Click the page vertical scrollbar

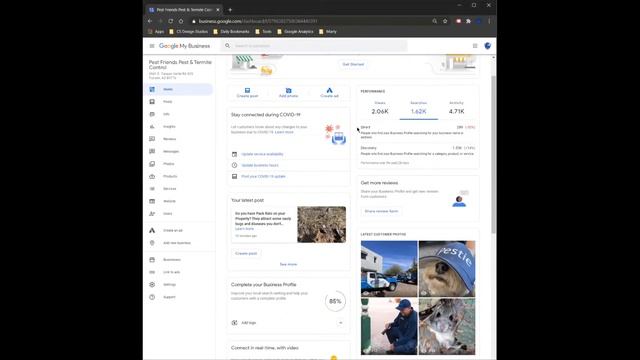493,155
